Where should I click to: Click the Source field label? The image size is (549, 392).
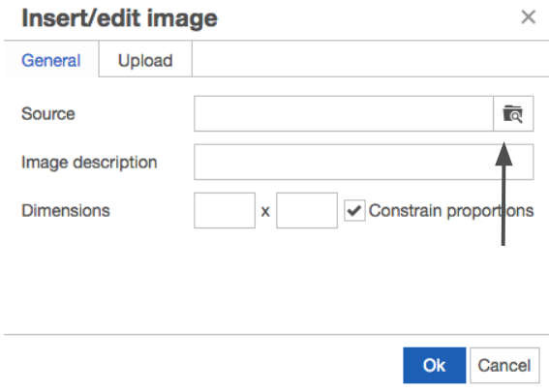[48, 114]
